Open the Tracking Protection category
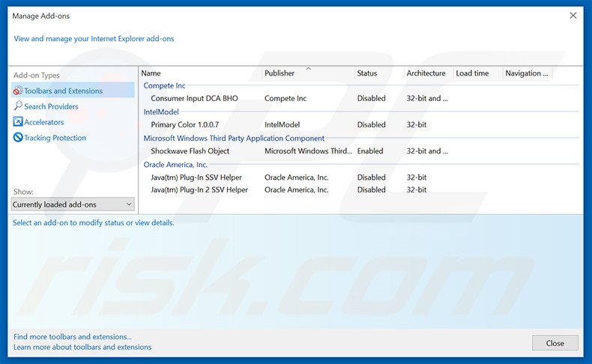592x364 pixels. tap(55, 138)
